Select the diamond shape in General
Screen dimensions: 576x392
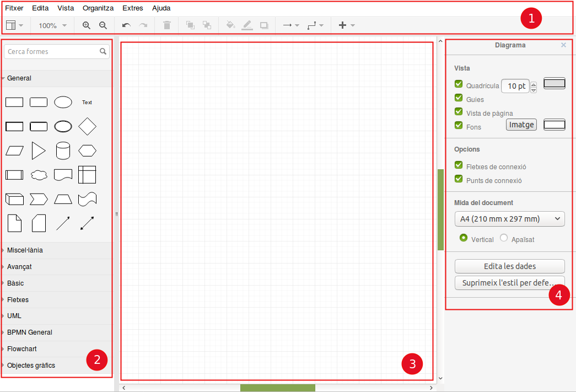87,126
